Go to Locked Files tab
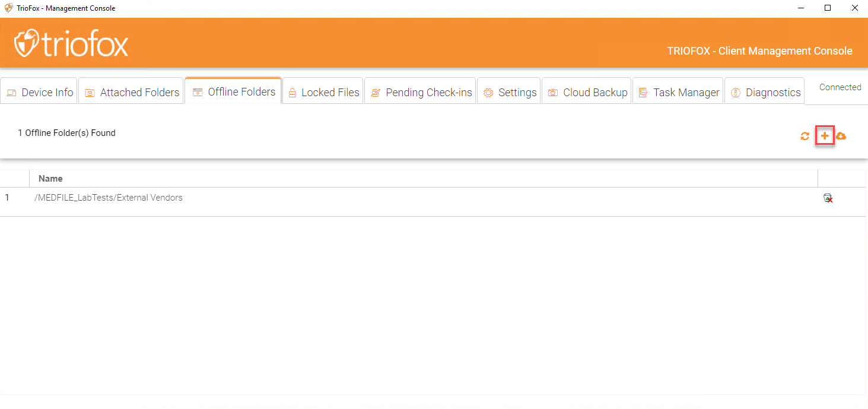The image size is (868, 409). [323, 92]
